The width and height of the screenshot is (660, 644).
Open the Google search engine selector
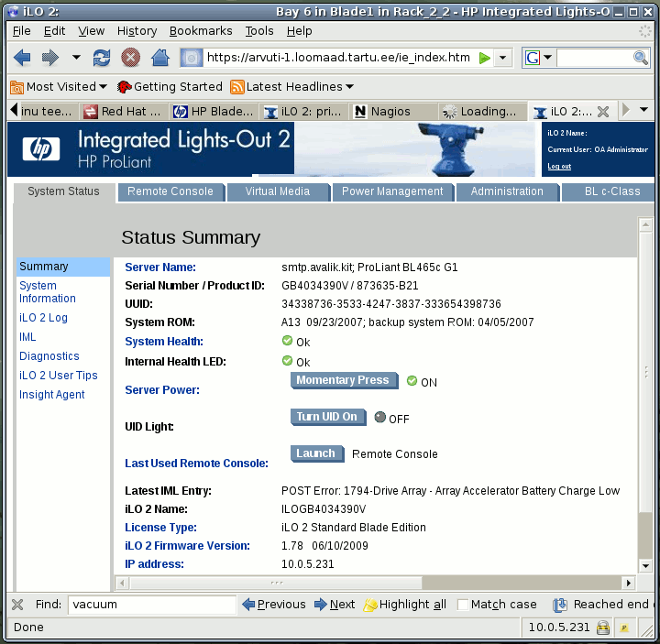tap(538, 58)
